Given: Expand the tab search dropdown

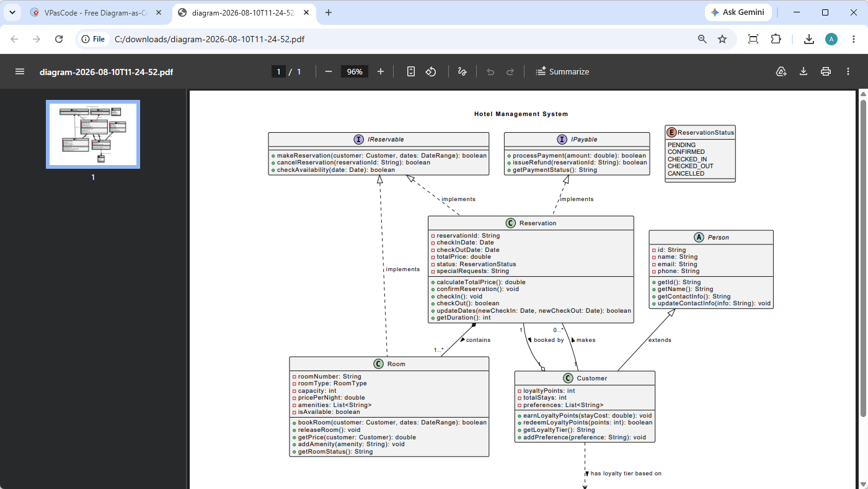Looking at the screenshot, I should click(12, 12).
